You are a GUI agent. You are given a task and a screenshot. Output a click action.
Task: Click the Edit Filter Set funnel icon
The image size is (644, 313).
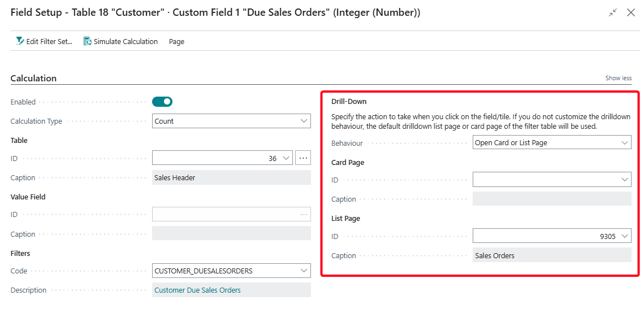[x=20, y=41]
